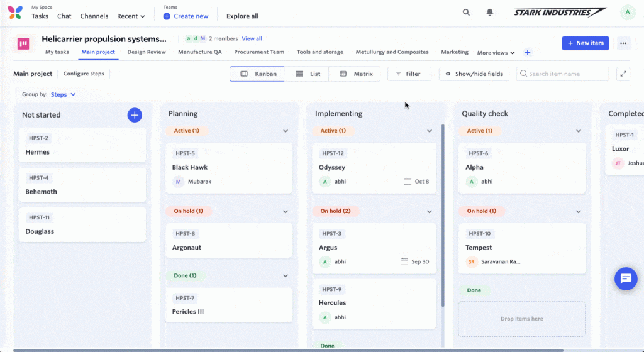Open the Behemoth card
The width and height of the screenshot is (644, 352).
pos(82,185)
